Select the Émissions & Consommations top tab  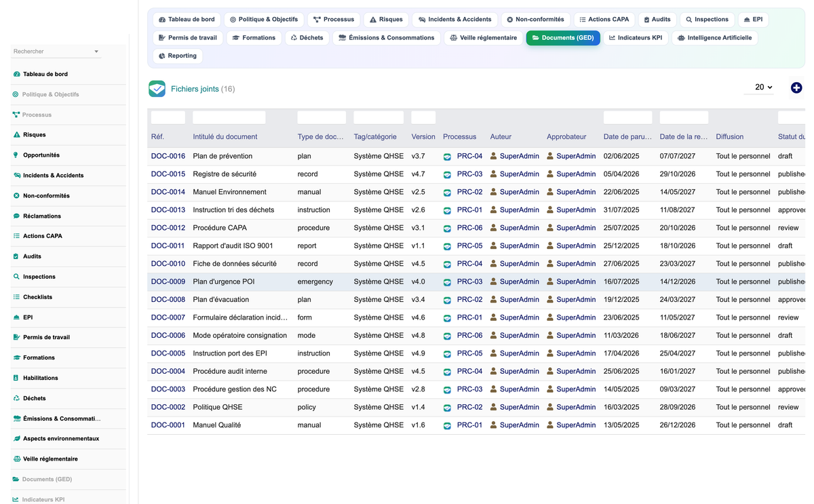tap(386, 38)
